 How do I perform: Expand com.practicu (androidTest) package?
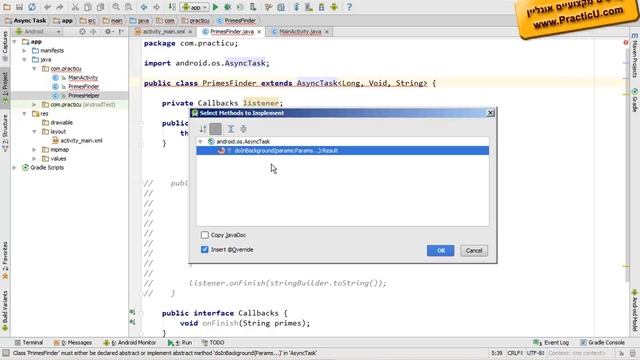[x=34, y=104]
